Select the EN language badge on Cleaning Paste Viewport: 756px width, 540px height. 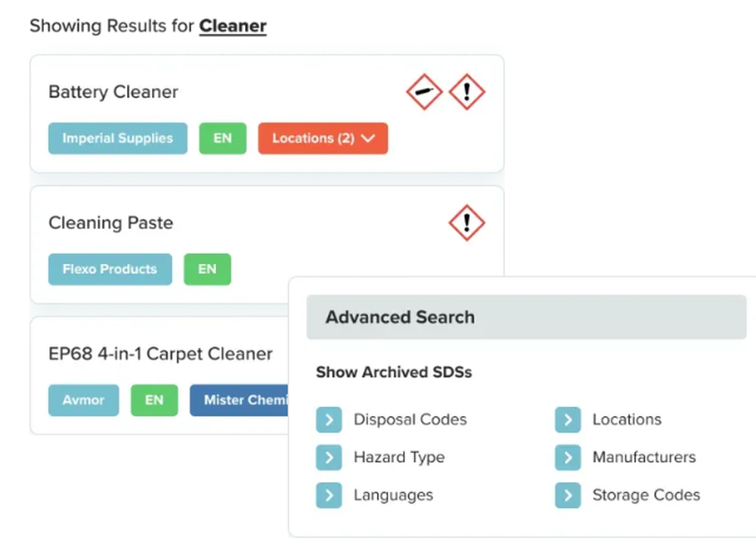tap(207, 268)
